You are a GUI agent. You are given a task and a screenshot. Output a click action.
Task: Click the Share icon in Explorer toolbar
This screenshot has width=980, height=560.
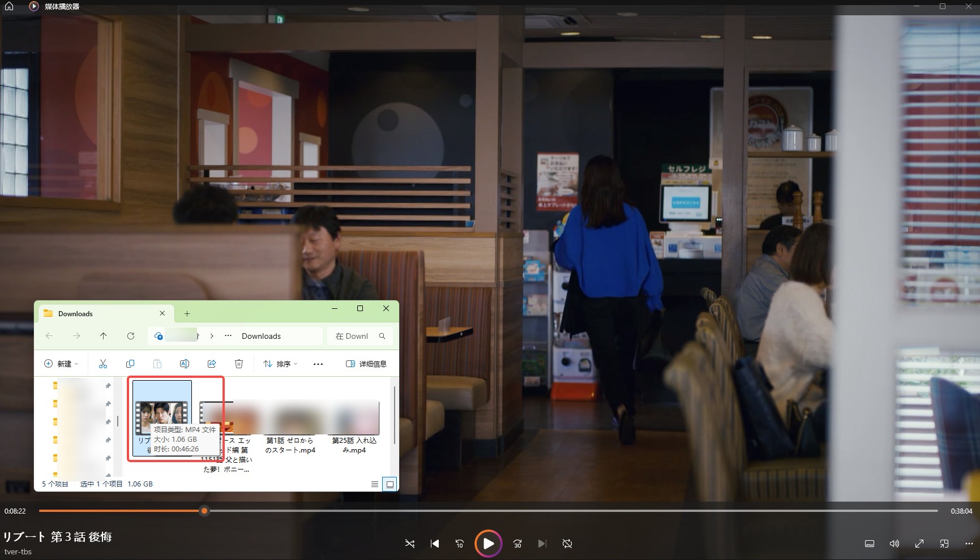click(212, 364)
